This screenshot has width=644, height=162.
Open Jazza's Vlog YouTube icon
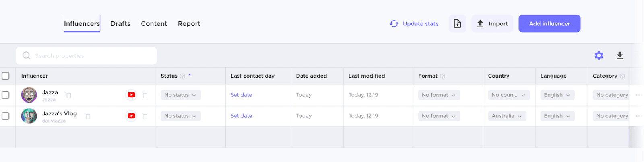tap(131, 116)
